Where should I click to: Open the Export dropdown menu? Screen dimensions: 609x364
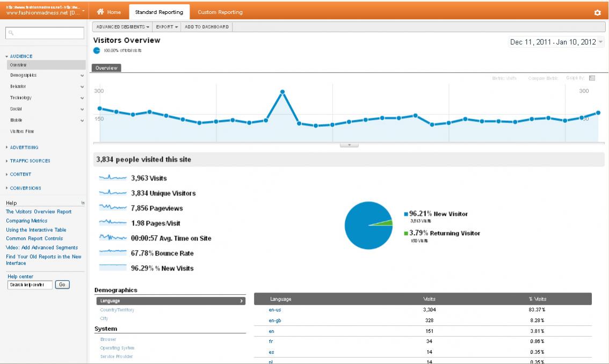[166, 27]
